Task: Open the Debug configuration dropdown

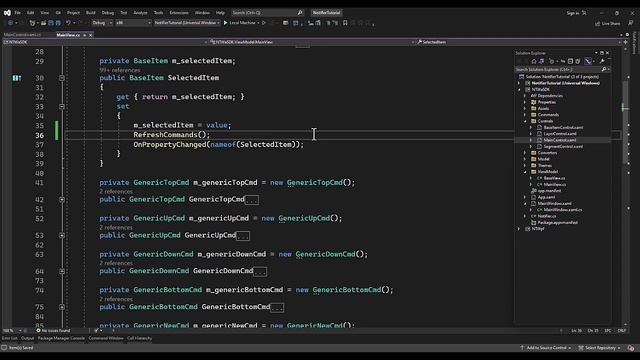Action: [x=102, y=23]
